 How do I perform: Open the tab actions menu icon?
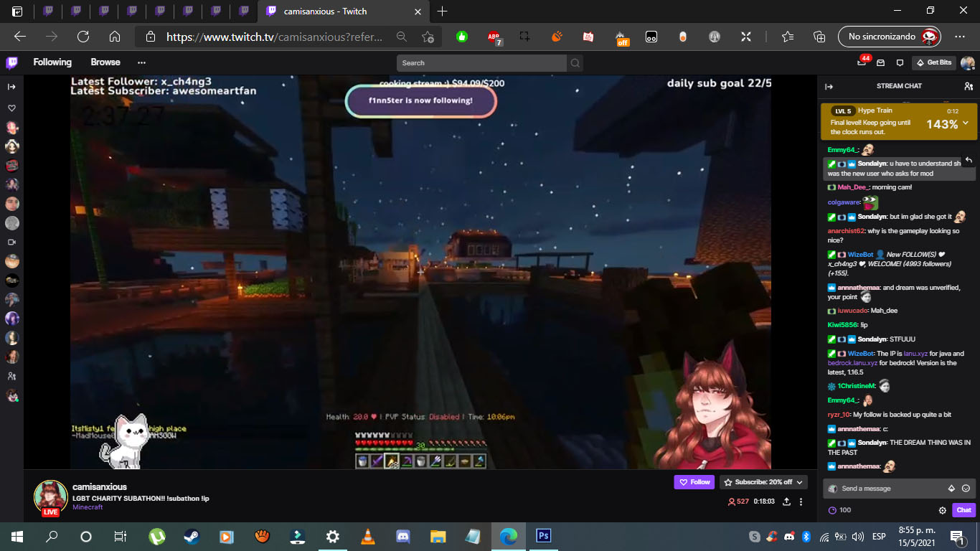coord(17,11)
